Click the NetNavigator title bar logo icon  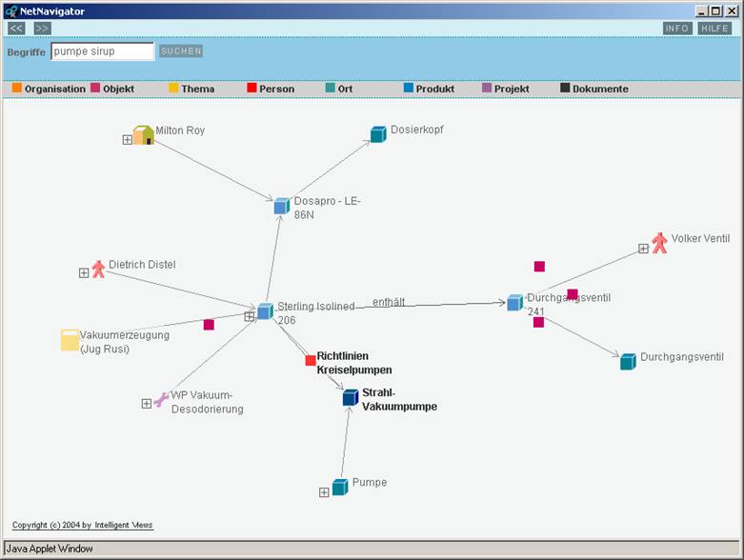(x=10, y=11)
